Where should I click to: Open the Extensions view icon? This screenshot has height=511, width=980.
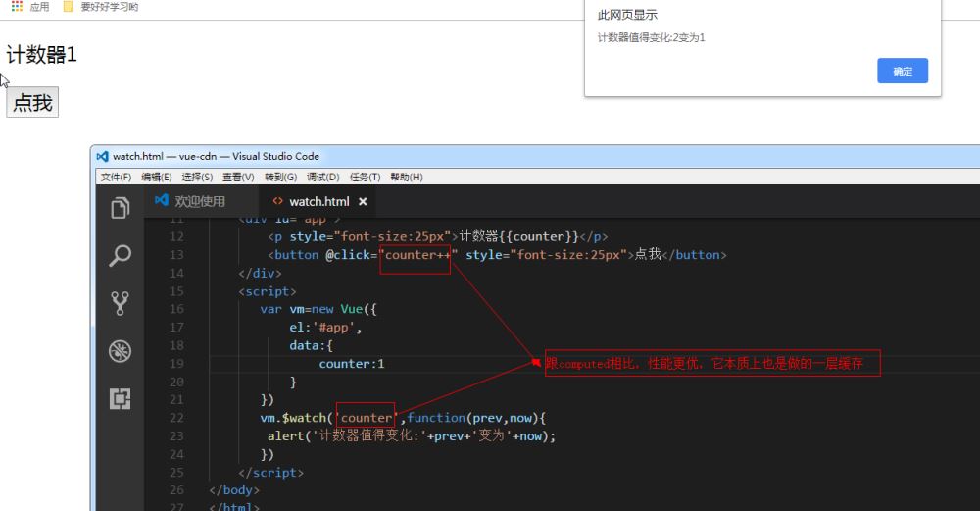(120, 398)
